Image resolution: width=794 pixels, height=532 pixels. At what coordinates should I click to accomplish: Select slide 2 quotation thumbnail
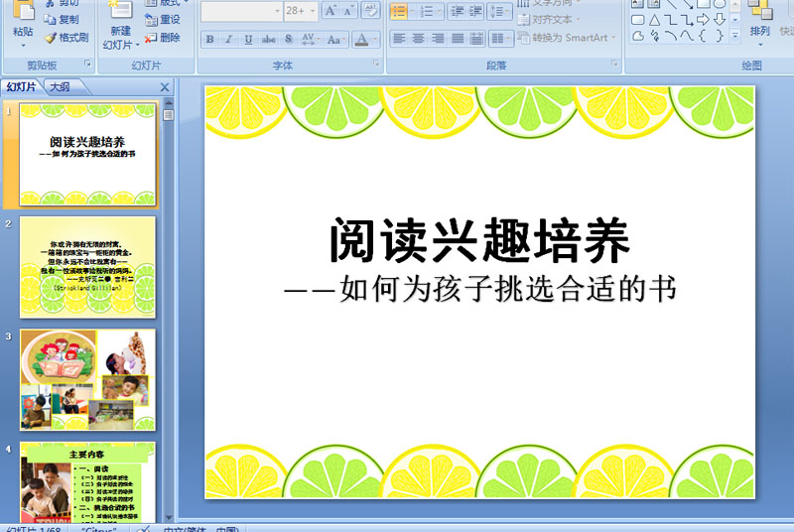87,267
